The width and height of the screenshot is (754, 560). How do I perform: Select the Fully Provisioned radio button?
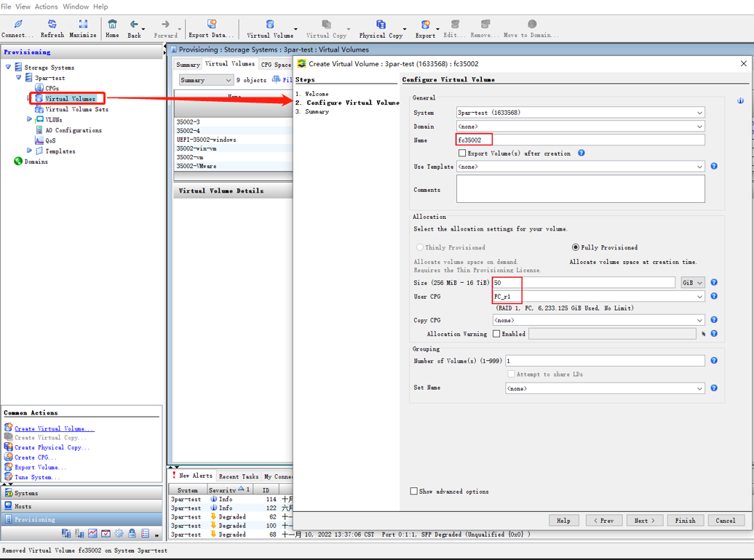(575, 247)
